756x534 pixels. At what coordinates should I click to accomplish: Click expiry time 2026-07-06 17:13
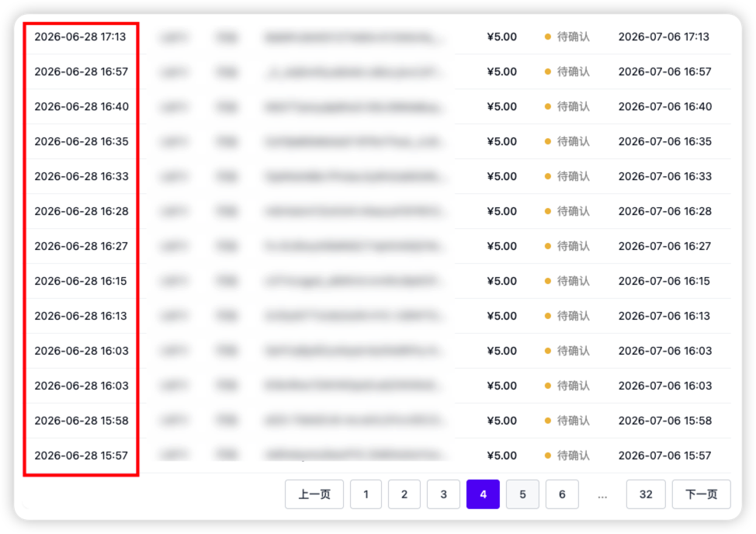[x=664, y=36]
